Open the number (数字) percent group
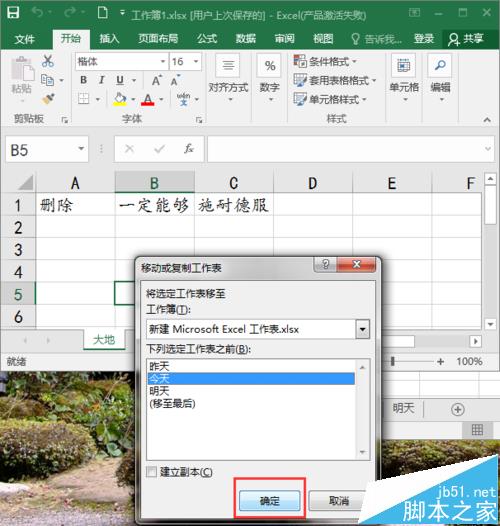The height and width of the screenshot is (526, 500). [270, 78]
